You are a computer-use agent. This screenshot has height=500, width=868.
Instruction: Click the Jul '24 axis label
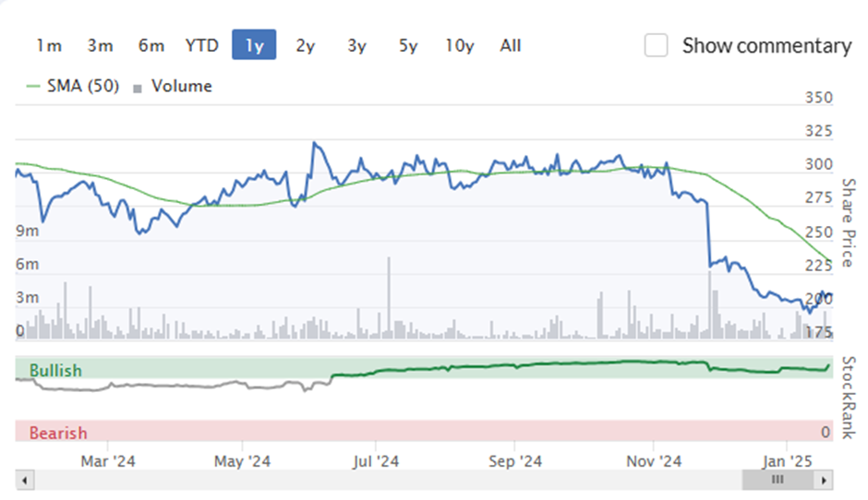coord(376,461)
